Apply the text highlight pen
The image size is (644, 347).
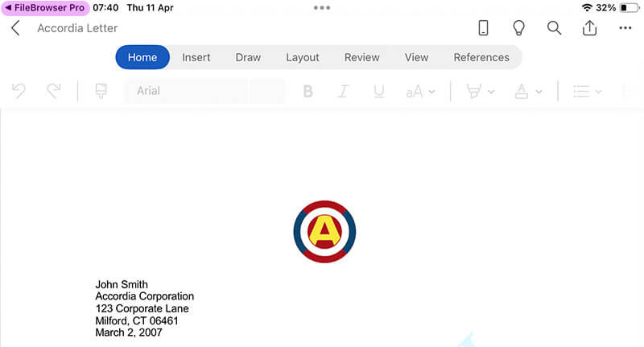473,91
